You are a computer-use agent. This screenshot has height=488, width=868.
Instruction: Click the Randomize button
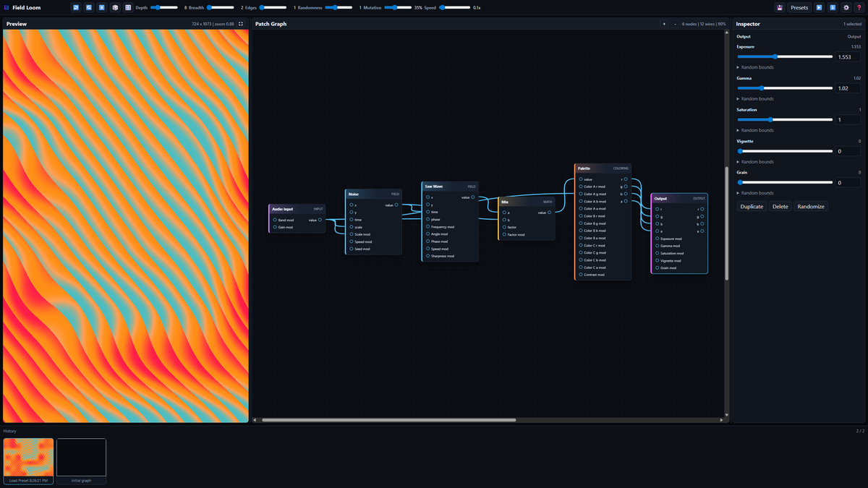811,206
